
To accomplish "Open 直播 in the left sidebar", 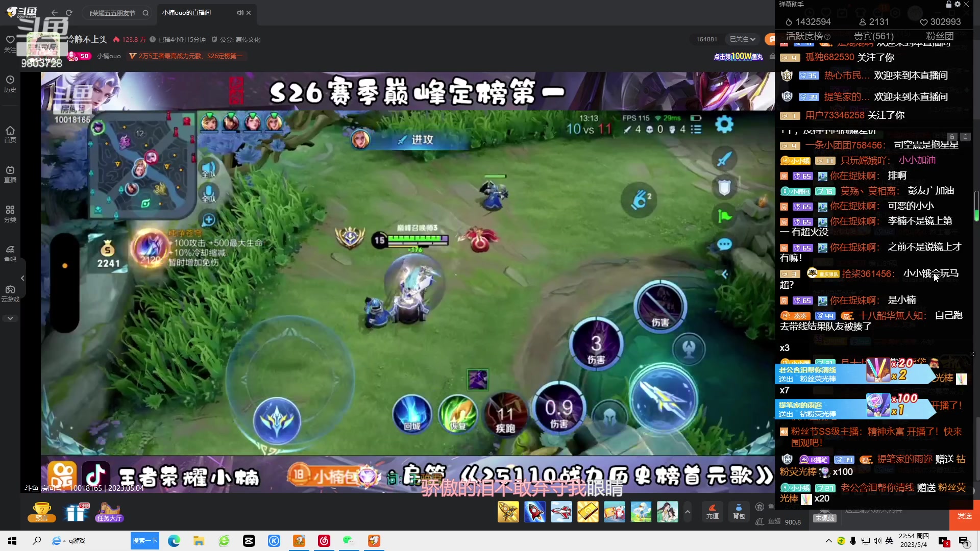I will coord(10,174).
